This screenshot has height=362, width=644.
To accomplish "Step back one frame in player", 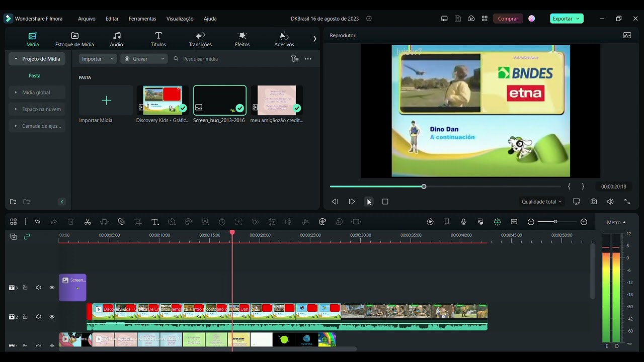I will click(x=335, y=202).
